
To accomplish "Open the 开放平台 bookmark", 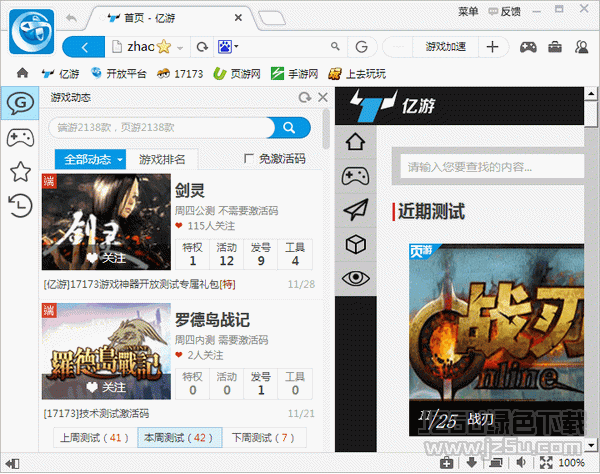I will 119,73.
